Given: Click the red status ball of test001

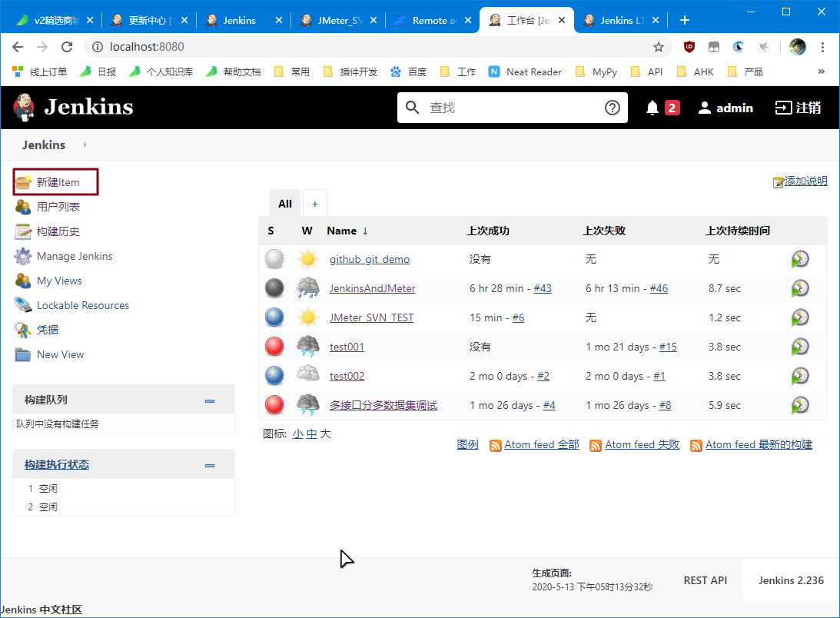Looking at the screenshot, I should [x=275, y=347].
